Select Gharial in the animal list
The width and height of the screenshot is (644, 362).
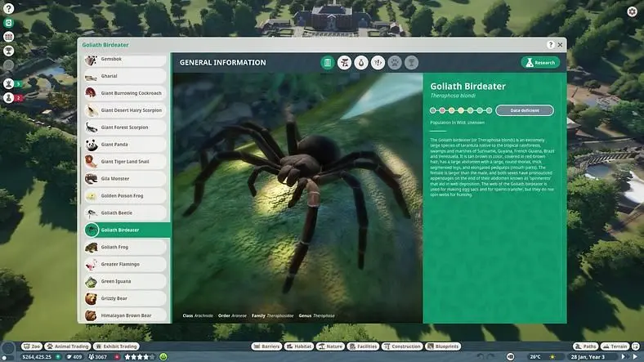tap(125, 76)
